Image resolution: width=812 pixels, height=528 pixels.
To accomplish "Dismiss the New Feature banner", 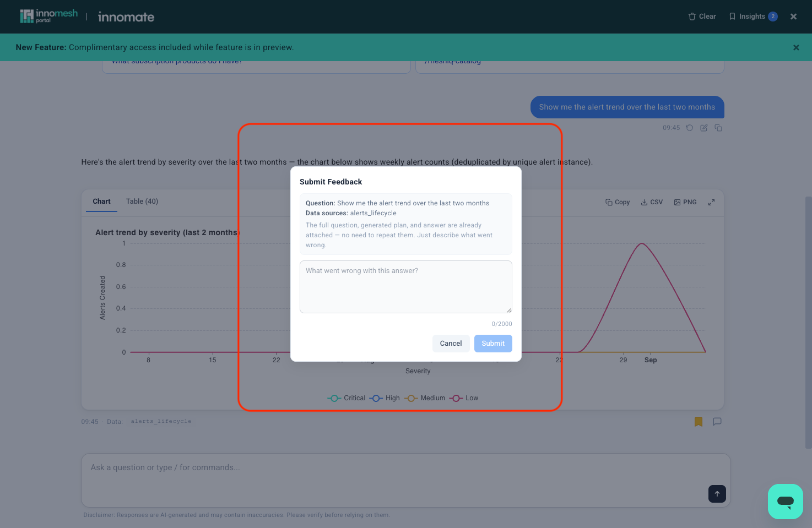I will point(796,47).
